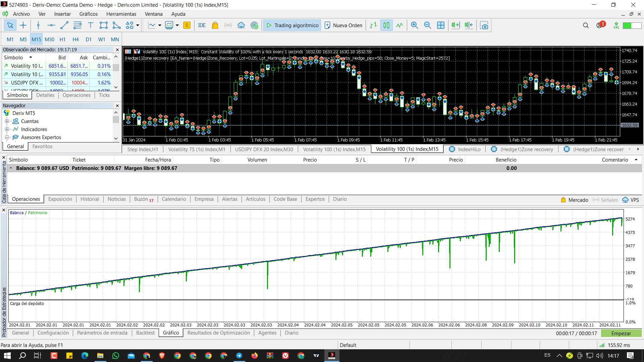Click the Nueva Orden button
Image resolution: width=644 pixels, height=362 pixels.
[343, 25]
